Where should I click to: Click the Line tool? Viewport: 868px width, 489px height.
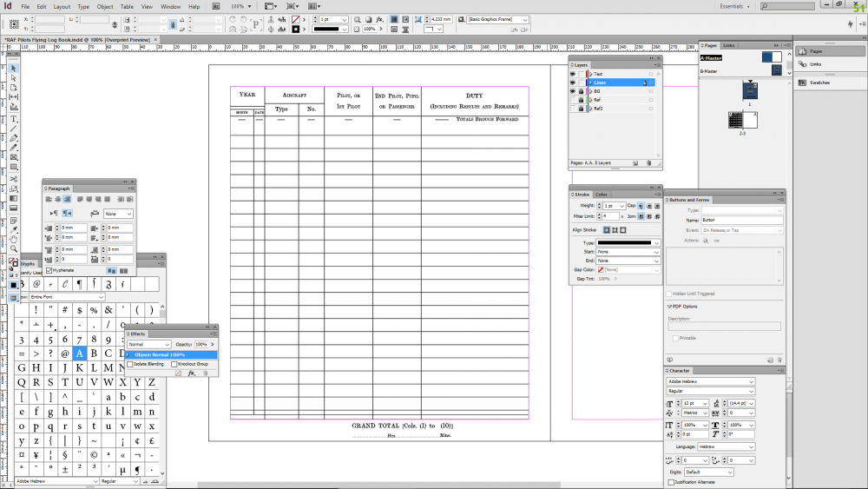[14, 129]
